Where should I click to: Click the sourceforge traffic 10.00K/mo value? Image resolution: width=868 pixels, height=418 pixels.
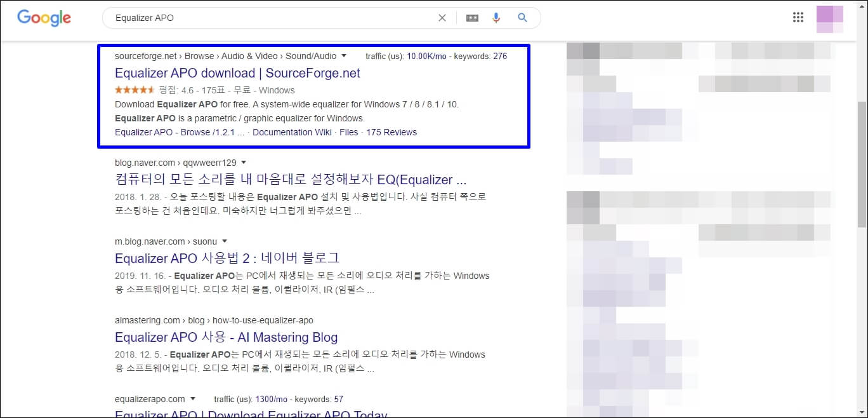coord(427,56)
